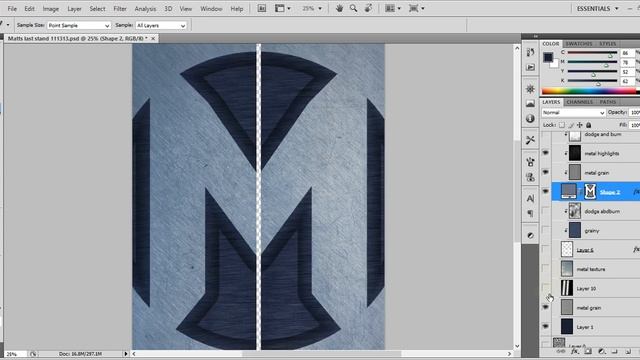Hide the Layer 1 layer
This screenshot has height=360, width=640.
coord(546,326)
